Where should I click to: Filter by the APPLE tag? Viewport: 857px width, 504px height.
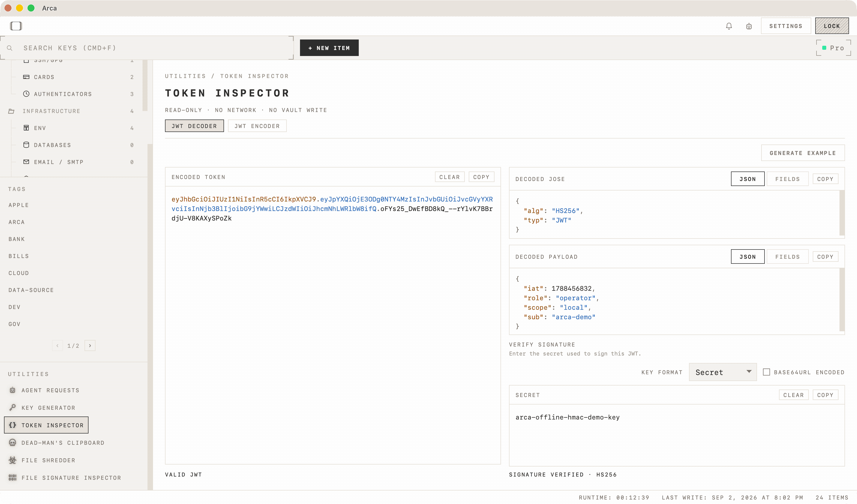[x=19, y=205]
